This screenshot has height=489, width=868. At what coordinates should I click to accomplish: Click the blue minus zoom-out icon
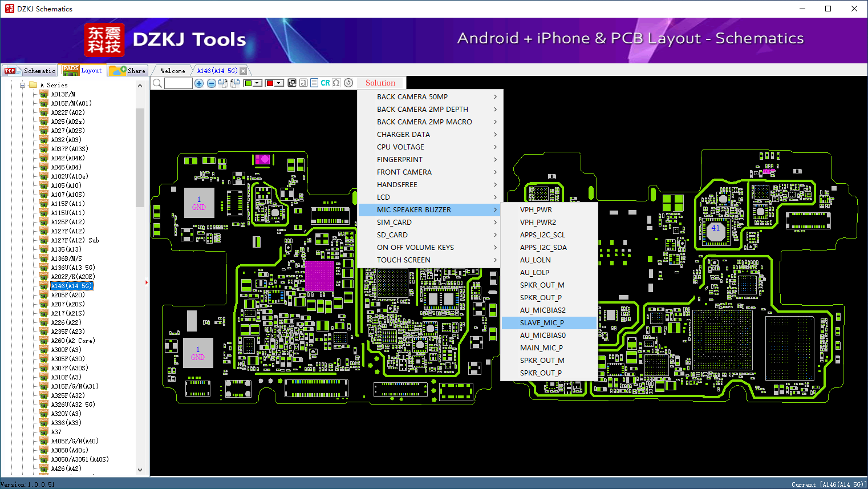[x=211, y=83]
